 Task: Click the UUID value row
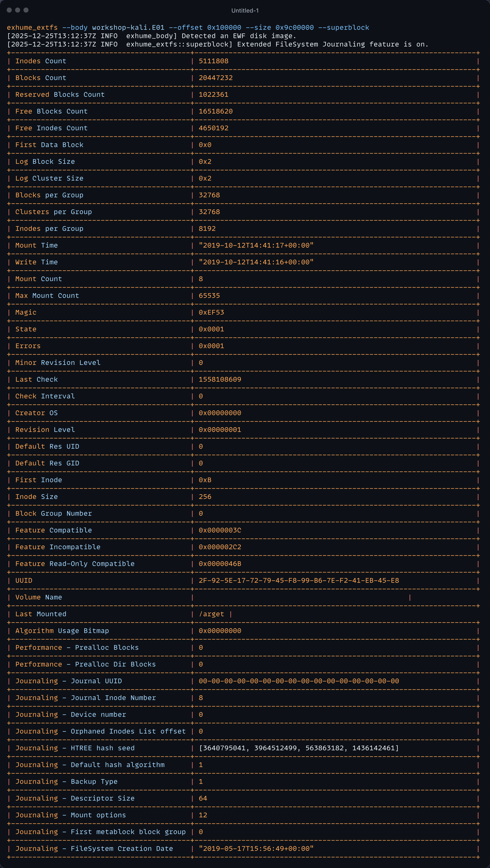[299, 580]
